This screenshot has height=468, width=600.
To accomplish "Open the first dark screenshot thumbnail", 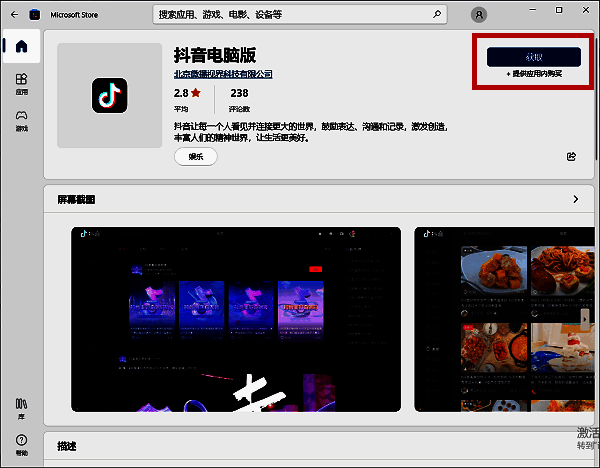I will pos(236,320).
